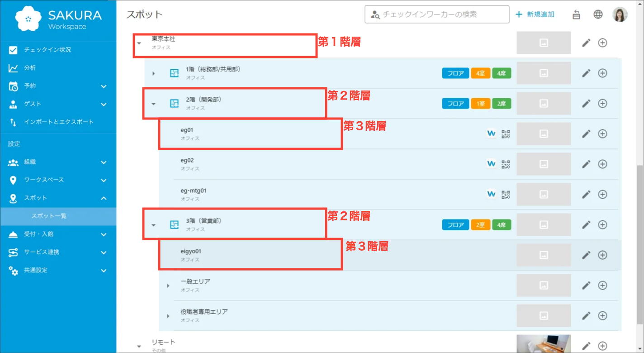Click the 新規追加 button
The width and height of the screenshot is (644, 353).
(x=535, y=14)
